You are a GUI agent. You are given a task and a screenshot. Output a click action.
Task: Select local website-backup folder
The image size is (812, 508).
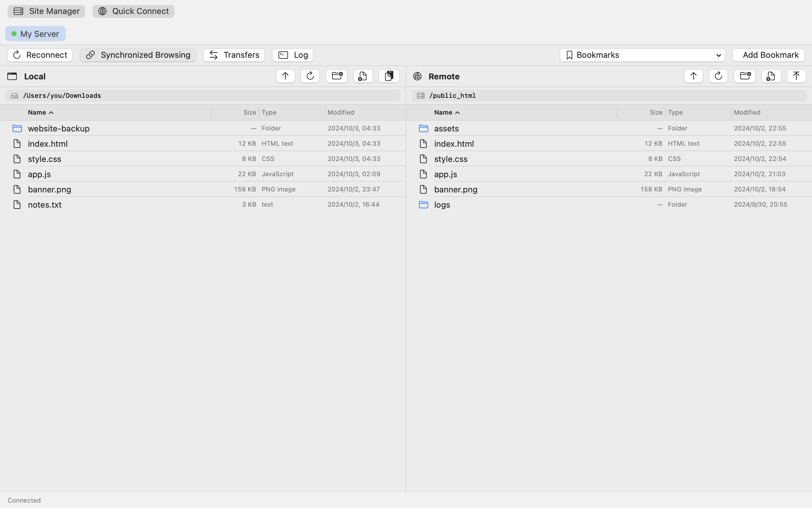203,128
